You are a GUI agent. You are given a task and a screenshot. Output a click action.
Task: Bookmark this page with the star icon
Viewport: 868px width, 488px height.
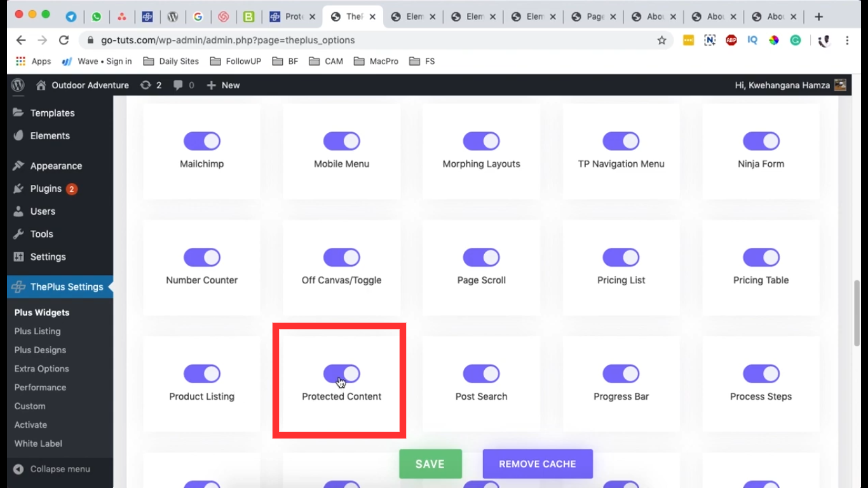[661, 40]
